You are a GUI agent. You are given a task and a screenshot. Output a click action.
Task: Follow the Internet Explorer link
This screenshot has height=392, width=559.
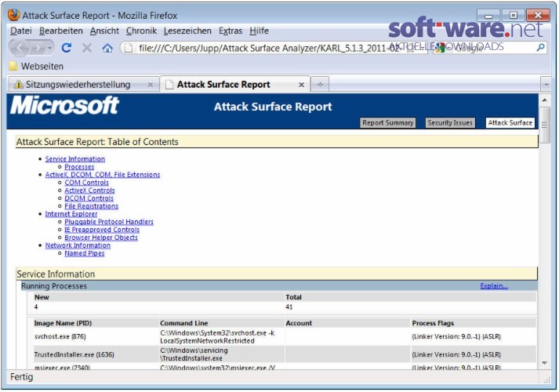[x=71, y=214]
